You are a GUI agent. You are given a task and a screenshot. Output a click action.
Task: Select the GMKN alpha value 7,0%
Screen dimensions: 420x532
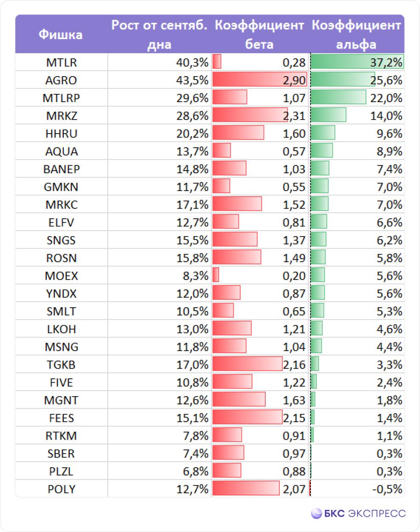(389, 187)
